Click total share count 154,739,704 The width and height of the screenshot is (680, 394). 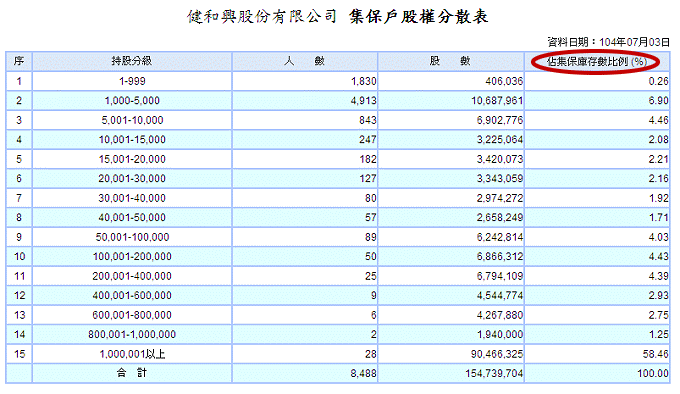coord(494,373)
